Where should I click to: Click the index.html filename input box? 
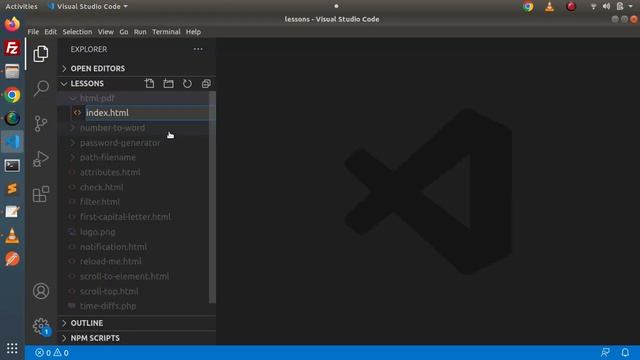(x=147, y=113)
